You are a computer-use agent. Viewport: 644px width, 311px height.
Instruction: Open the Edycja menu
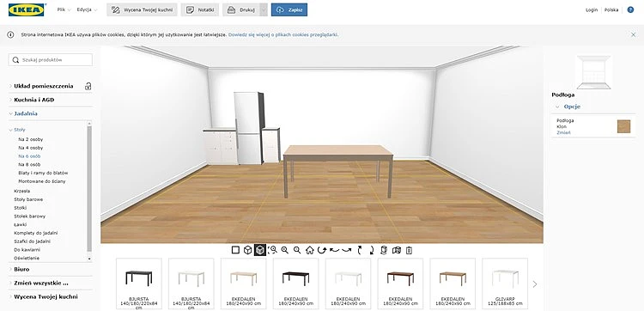coord(87,9)
